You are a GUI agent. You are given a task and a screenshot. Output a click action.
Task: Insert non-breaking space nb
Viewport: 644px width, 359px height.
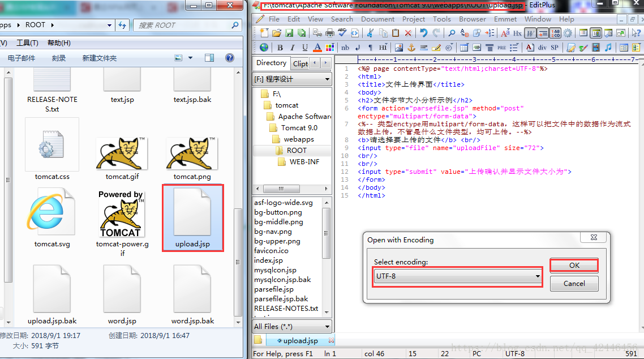[345, 48]
